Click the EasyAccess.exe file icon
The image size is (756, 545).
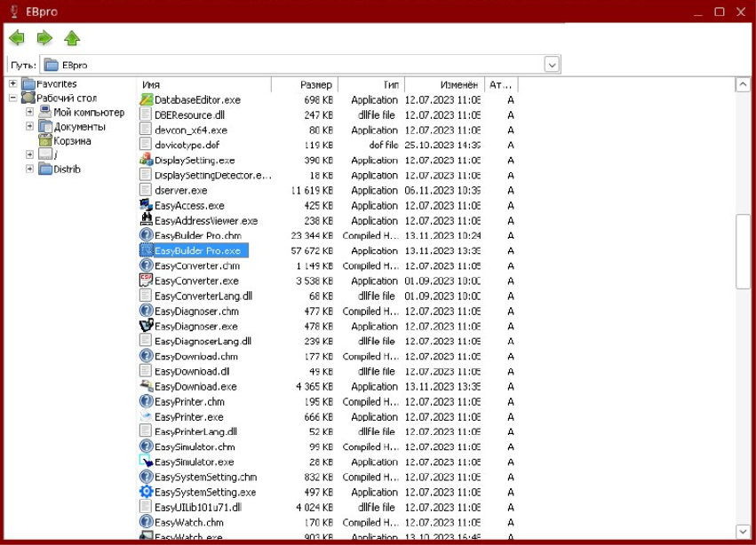[x=146, y=205]
